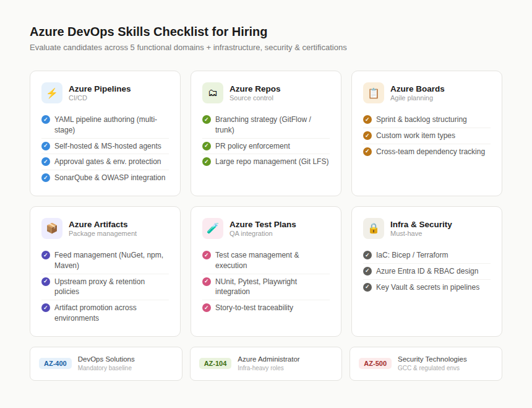
Task: Click the 'Mandatory baseline' note
Action: point(105,368)
